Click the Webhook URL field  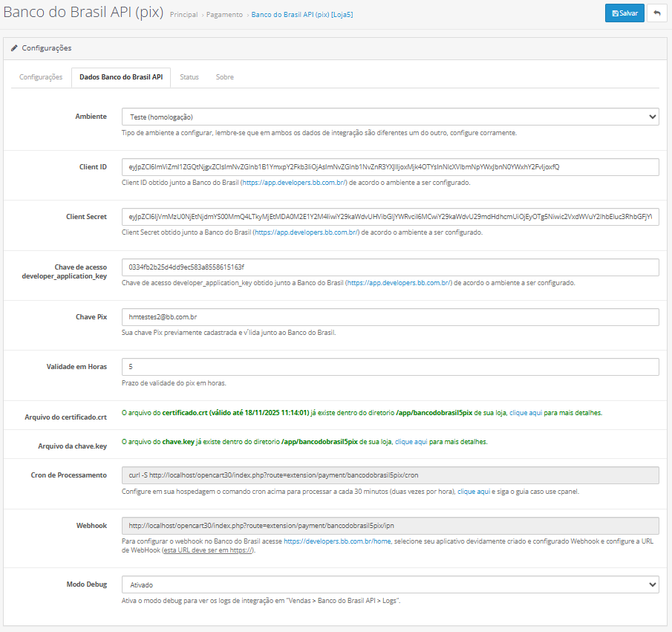[x=390, y=525]
